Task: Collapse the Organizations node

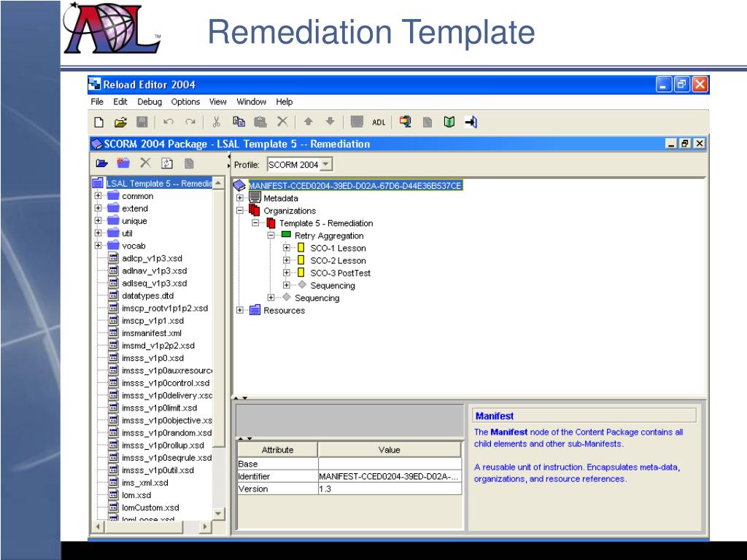Action: pyautogui.click(x=239, y=210)
